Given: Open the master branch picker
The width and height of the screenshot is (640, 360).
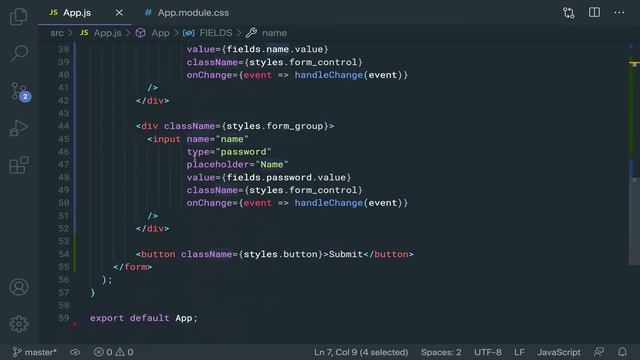Looking at the screenshot, I should click(x=35, y=352).
